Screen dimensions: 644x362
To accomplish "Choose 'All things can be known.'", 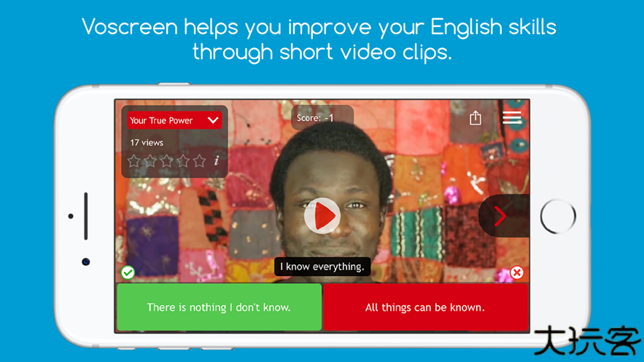I will pos(425,307).
